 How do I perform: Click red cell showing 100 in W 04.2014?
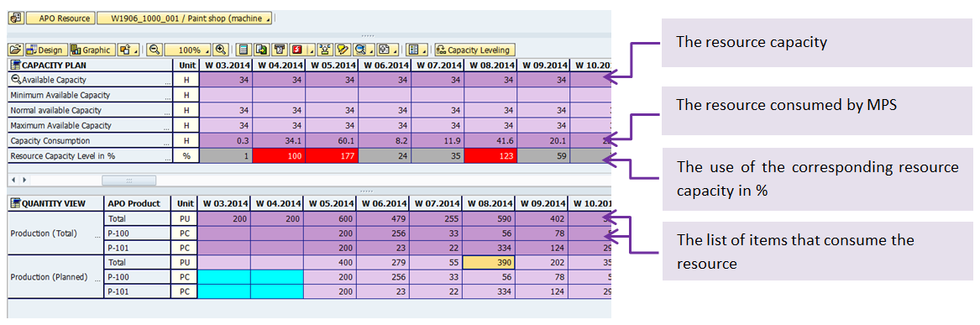(279, 156)
